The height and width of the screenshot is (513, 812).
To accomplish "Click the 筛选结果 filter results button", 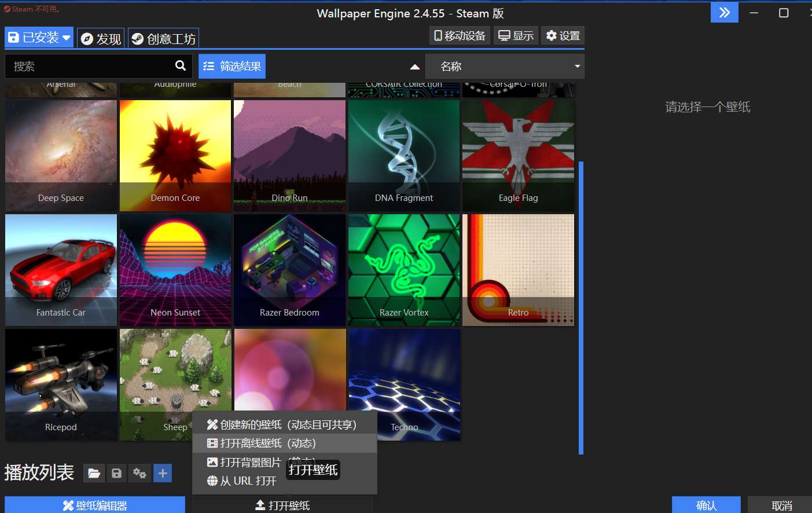I will tap(232, 67).
